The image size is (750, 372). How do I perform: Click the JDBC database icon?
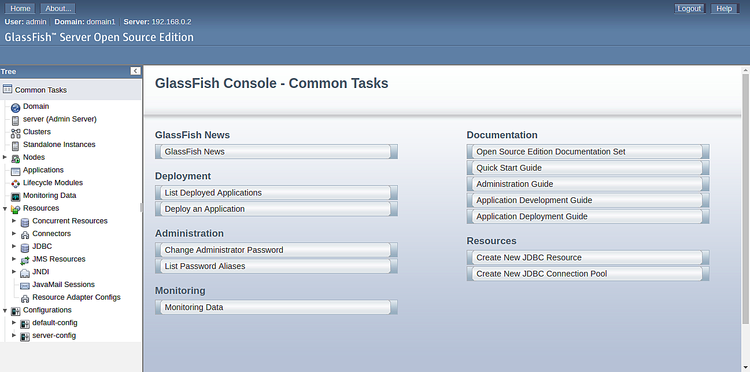pyautogui.click(x=25, y=247)
